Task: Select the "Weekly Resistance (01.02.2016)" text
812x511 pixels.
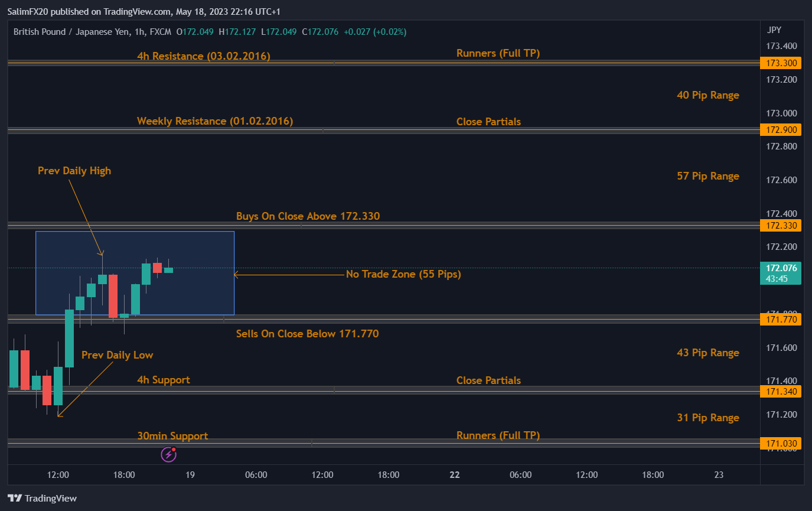Action: (215, 121)
